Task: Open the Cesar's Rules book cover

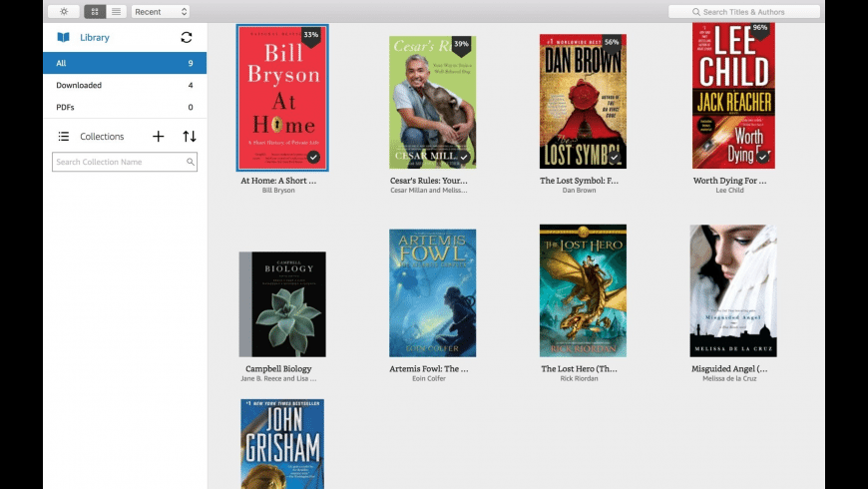Action: [x=432, y=103]
